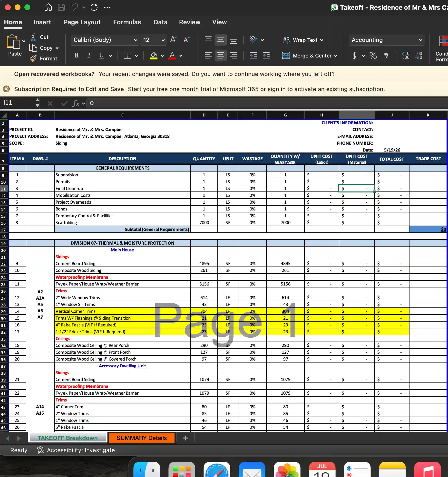Open orientation text angle tool

click(253, 40)
